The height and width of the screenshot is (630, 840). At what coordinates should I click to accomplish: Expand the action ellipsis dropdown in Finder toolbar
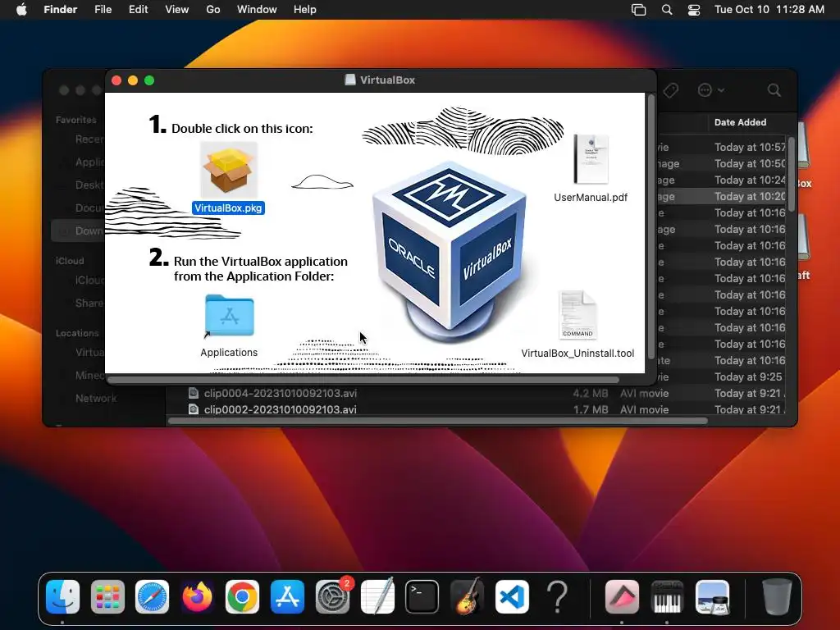point(711,90)
